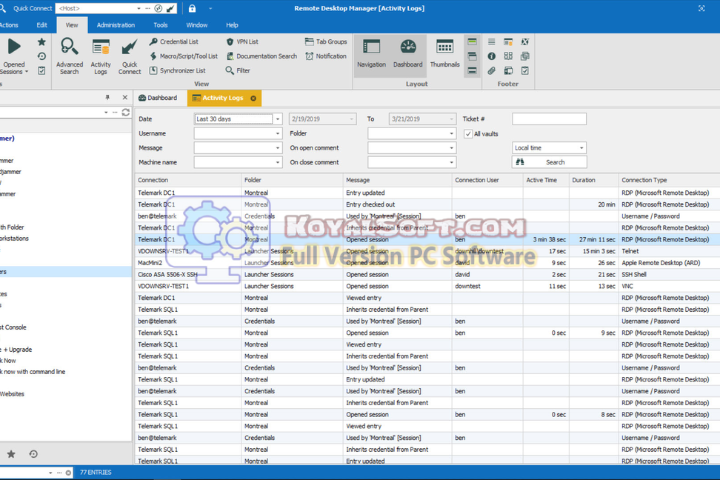Screen dimensions: 720x480
Task: Close the navigation panel
Action: pyautogui.click(x=125, y=97)
